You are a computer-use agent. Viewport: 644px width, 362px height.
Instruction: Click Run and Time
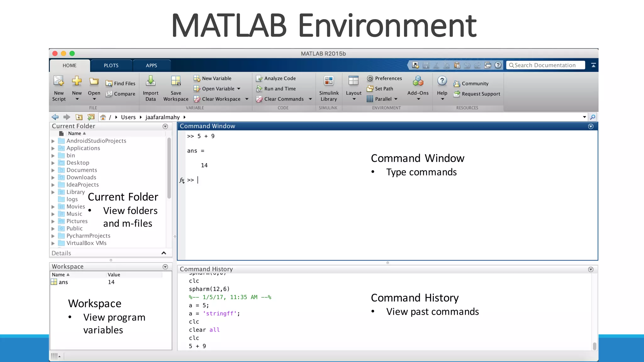(x=276, y=89)
